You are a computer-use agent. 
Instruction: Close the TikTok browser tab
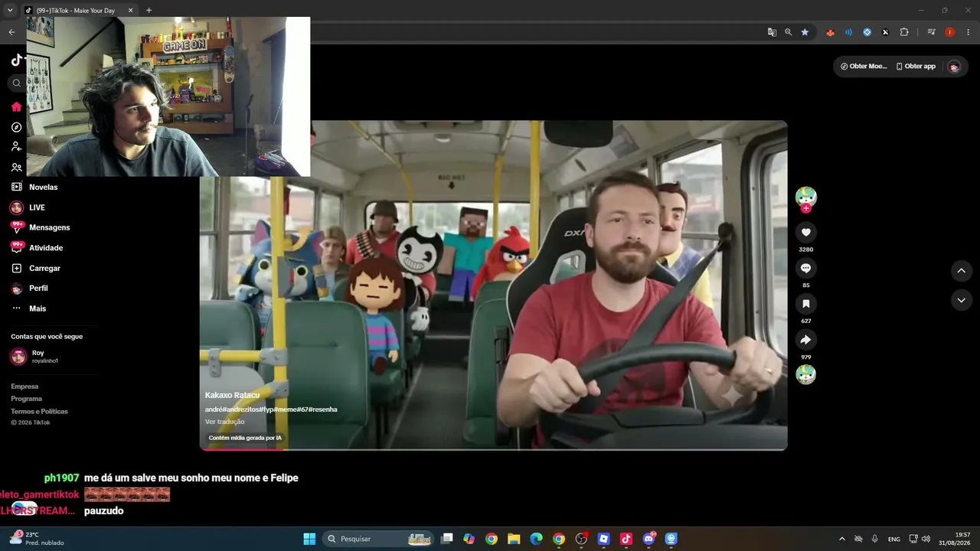click(x=130, y=11)
